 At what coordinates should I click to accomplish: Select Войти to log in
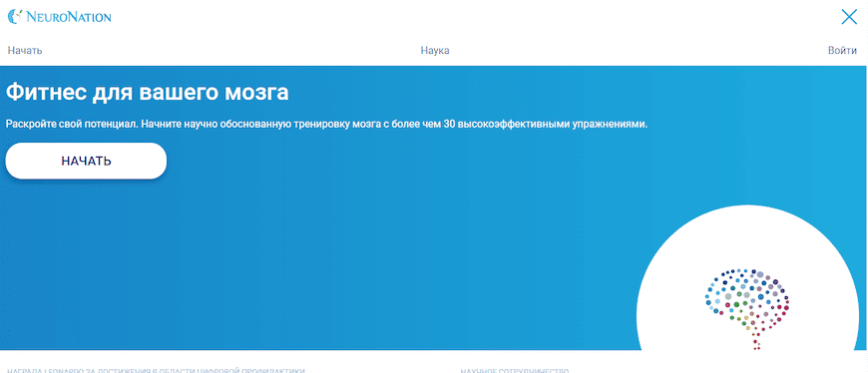point(842,51)
